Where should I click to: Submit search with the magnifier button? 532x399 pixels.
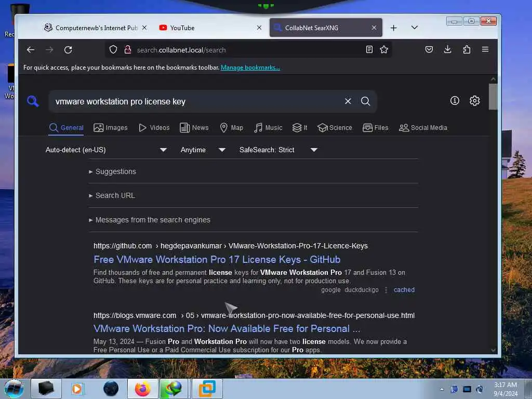365,101
